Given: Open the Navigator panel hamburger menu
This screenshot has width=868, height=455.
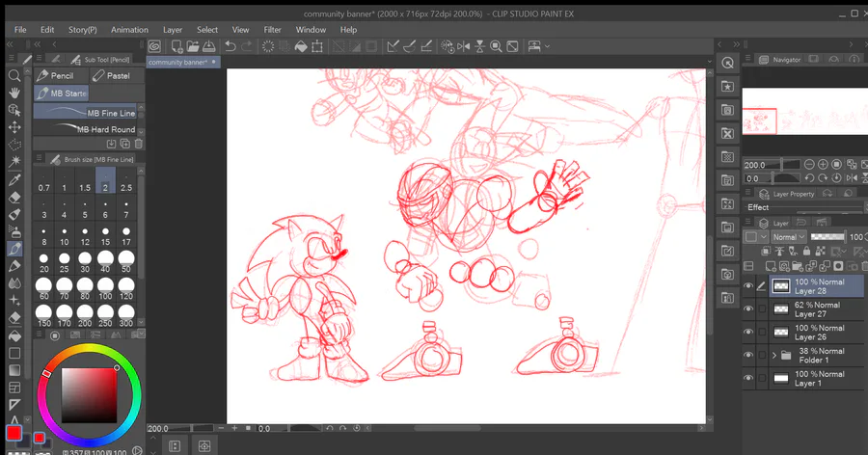Looking at the screenshot, I should pos(747,59).
